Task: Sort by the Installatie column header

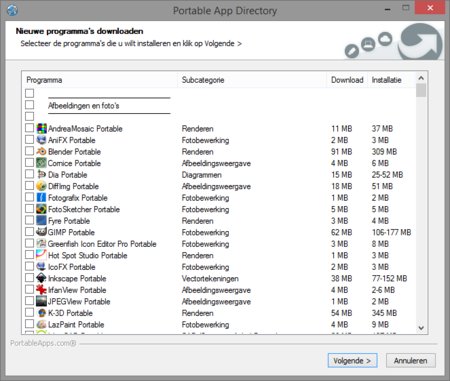Action: (x=391, y=80)
